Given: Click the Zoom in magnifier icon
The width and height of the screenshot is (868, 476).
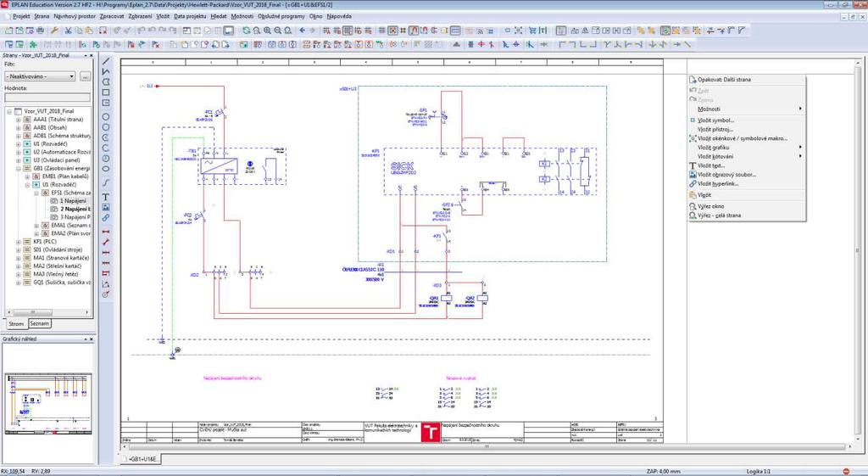Looking at the screenshot, I should 267,31.
